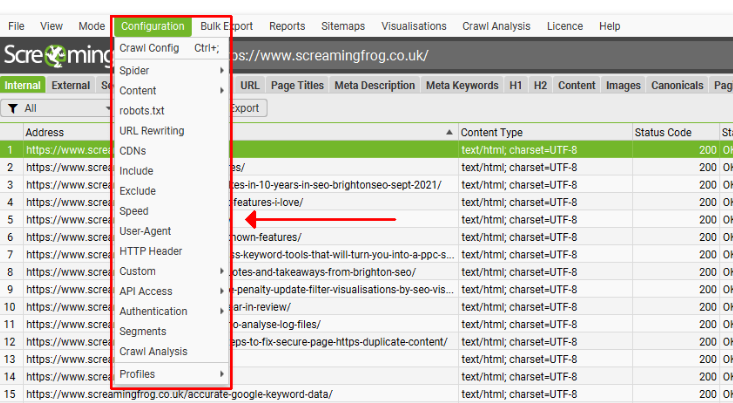Viewport: 733px width, 403px height.
Task: Click the filter funnel icon
Action: tap(13, 108)
